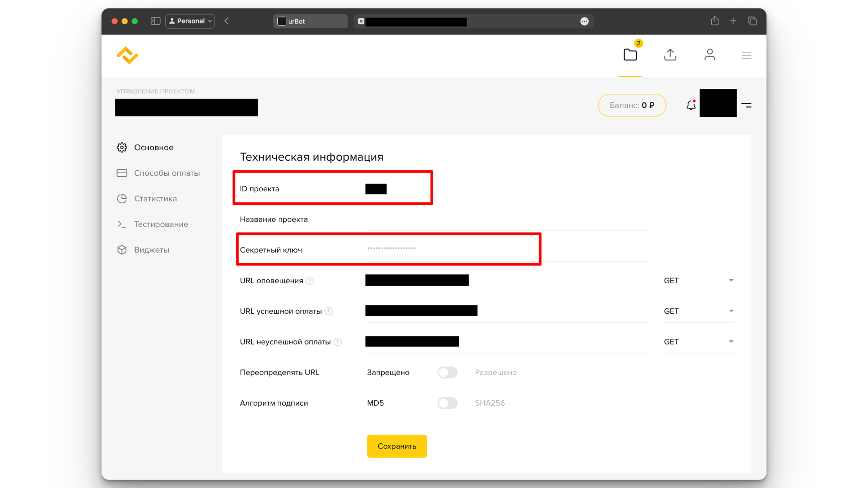Open the hamburger menu in header
The height and width of the screenshot is (488, 868).
[746, 56]
